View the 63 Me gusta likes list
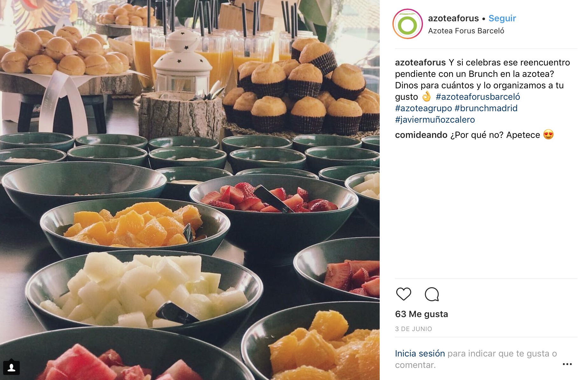Screen dimensions: 588x380 [x=421, y=314]
